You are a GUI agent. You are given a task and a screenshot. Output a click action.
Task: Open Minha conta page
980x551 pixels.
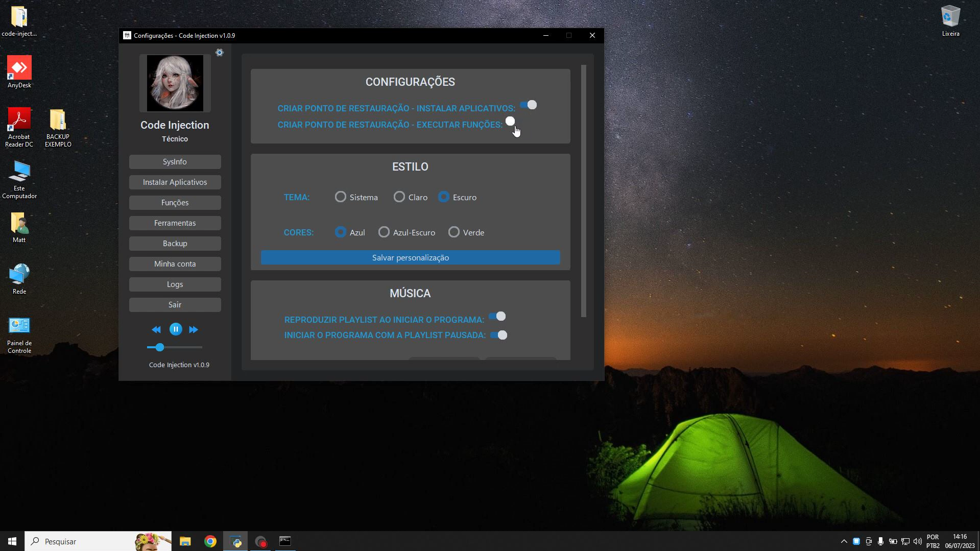pyautogui.click(x=175, y=264)
